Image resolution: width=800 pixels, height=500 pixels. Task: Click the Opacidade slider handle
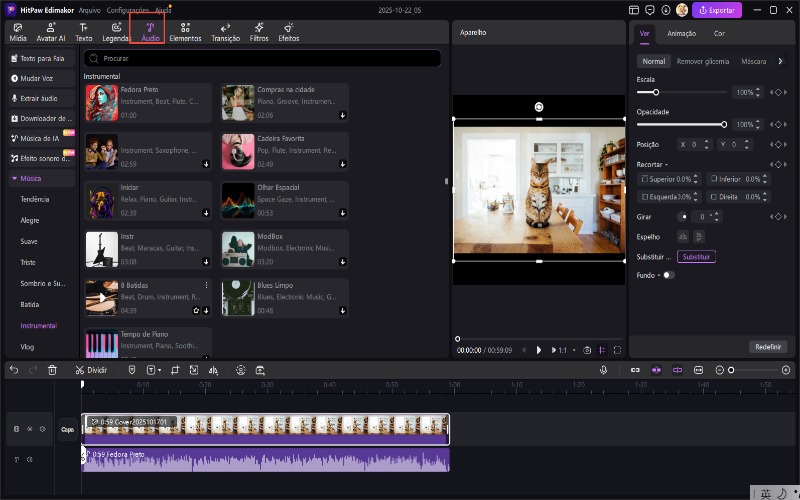click(x=723, y=124)
